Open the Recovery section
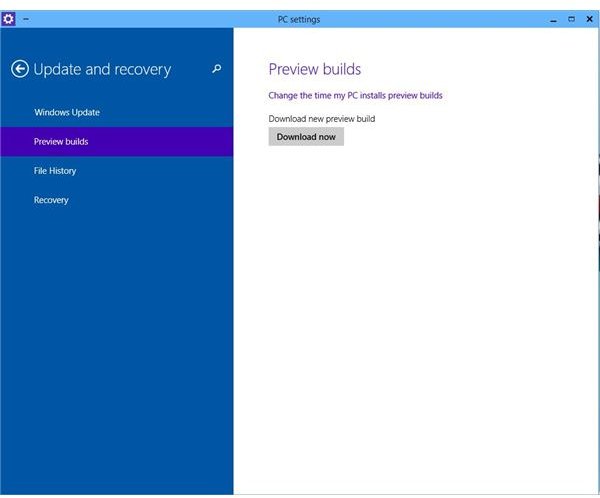Viewport: 600px width, 498px height. (116, 200)
